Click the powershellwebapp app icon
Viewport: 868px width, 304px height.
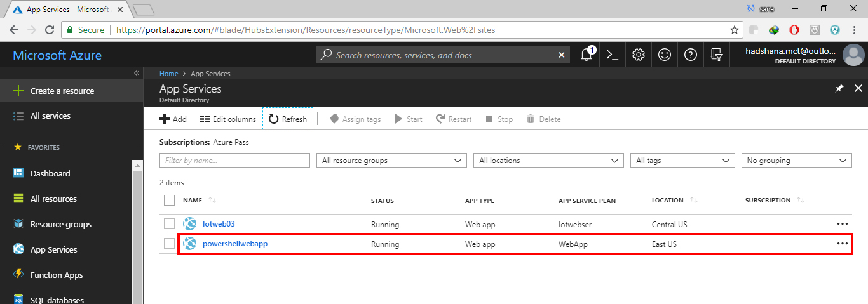click(189, 244)
